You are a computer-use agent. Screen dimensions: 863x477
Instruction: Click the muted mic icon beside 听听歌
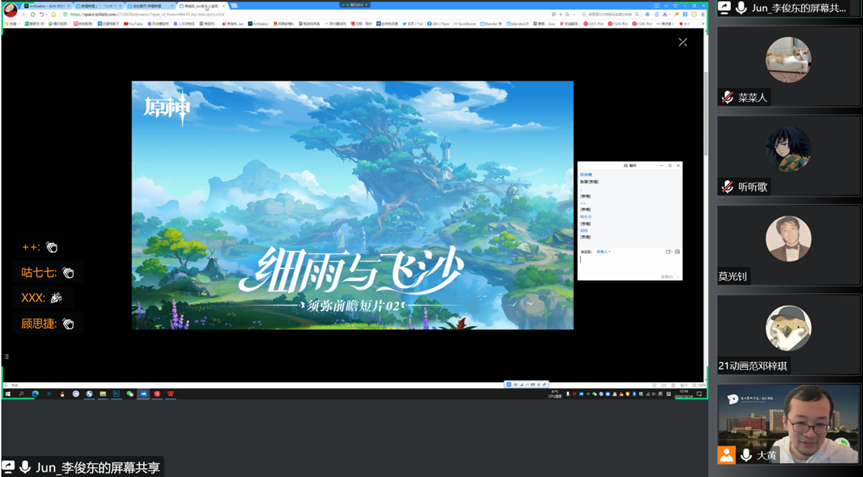click(x=728, y=187)
